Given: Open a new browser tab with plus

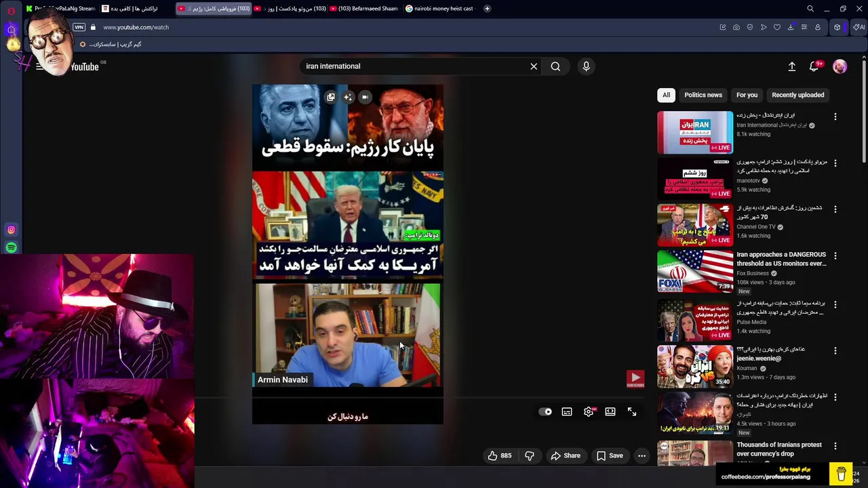Looking at the screenshot, I should (x=487, y=9).
